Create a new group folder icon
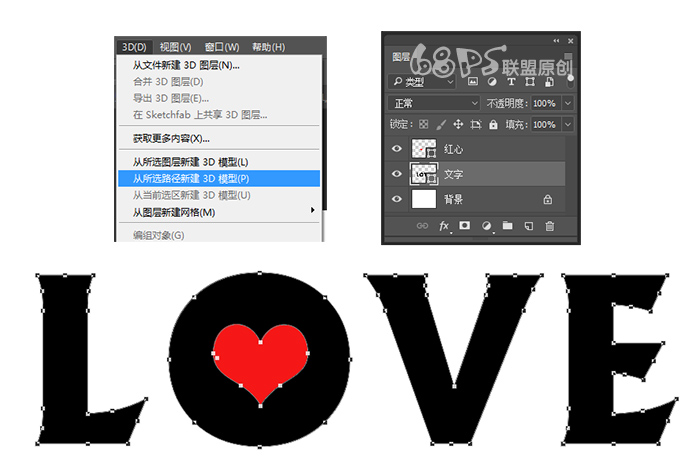Viewport: 696px width, 464px height. point(507,226)
